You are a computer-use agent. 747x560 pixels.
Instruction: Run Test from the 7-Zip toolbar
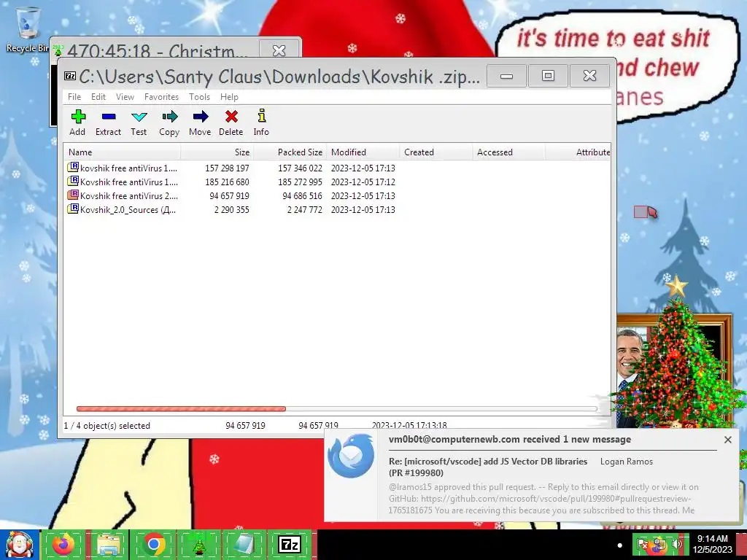pyautogui.click(x=139, y=117)
